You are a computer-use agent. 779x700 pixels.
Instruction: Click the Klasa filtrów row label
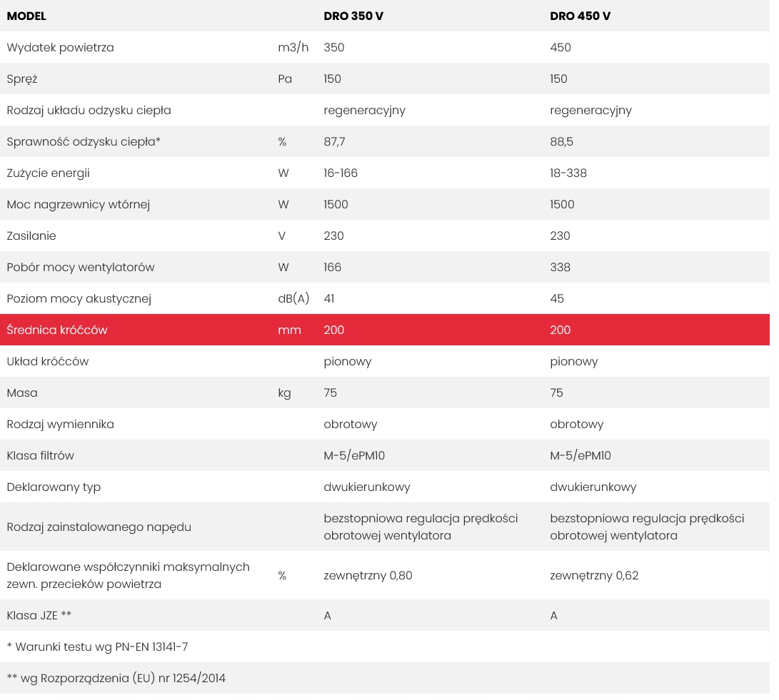pyautogui.click(x=40, y=455)
